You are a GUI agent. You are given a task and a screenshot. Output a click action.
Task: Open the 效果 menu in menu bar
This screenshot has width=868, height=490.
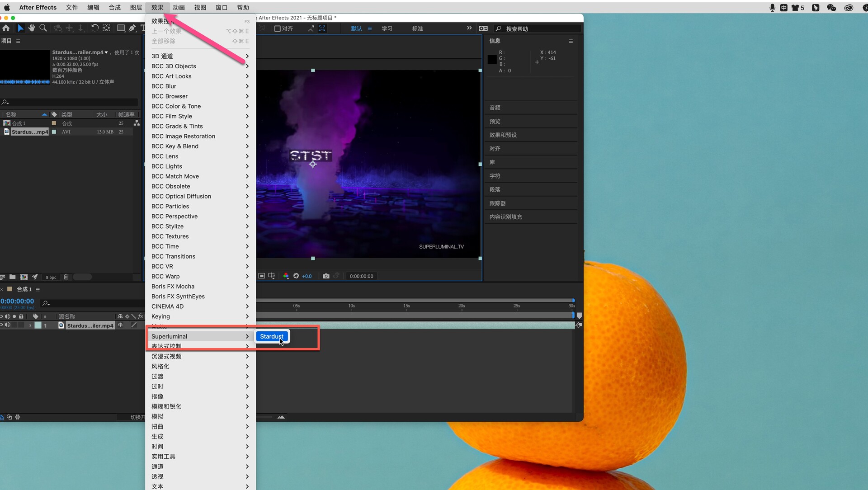[x=157, y=7]
